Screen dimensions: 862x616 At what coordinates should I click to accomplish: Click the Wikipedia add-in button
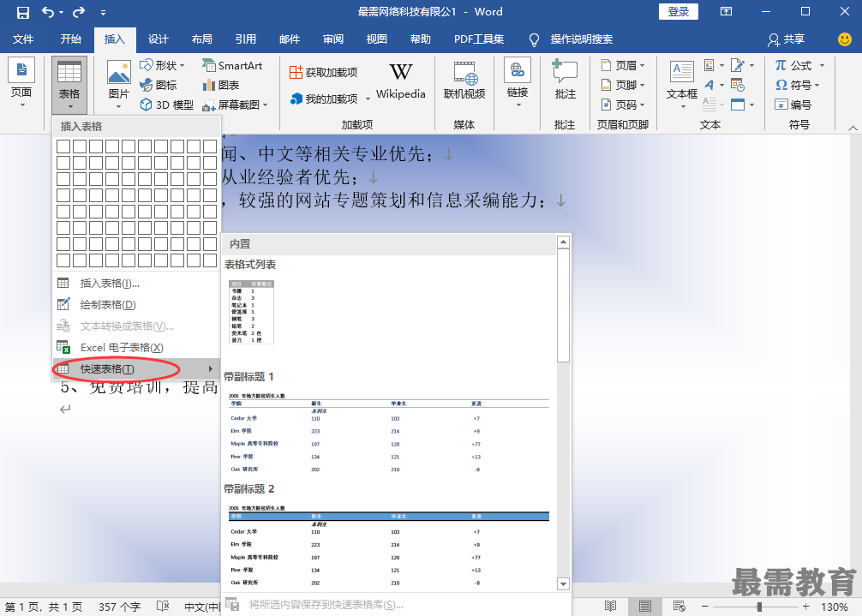coord(401,81)
